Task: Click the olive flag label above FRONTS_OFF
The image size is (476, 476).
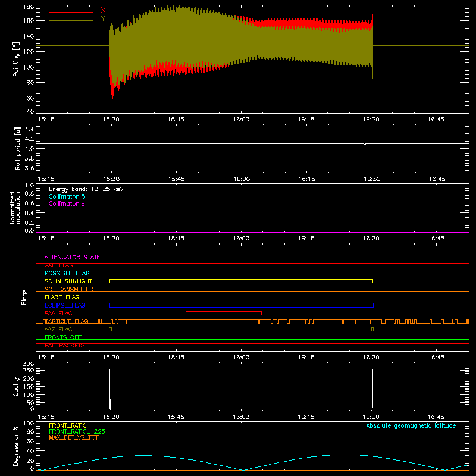Action: coord(58,329)
